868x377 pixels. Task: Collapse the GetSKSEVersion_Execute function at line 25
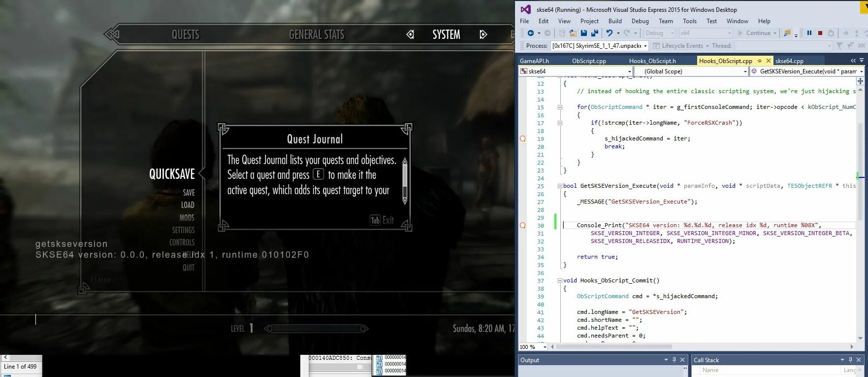(x=560, y=186)
